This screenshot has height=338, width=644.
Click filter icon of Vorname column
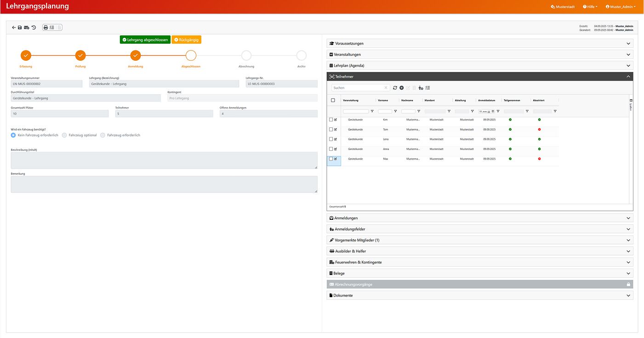(395, 111)
